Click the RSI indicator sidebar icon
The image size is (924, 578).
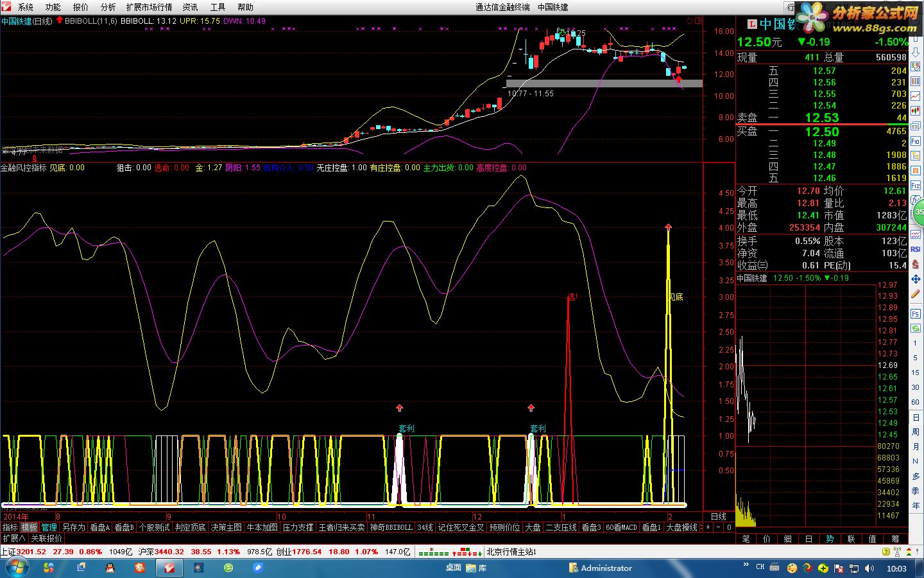tap(916, 249)
